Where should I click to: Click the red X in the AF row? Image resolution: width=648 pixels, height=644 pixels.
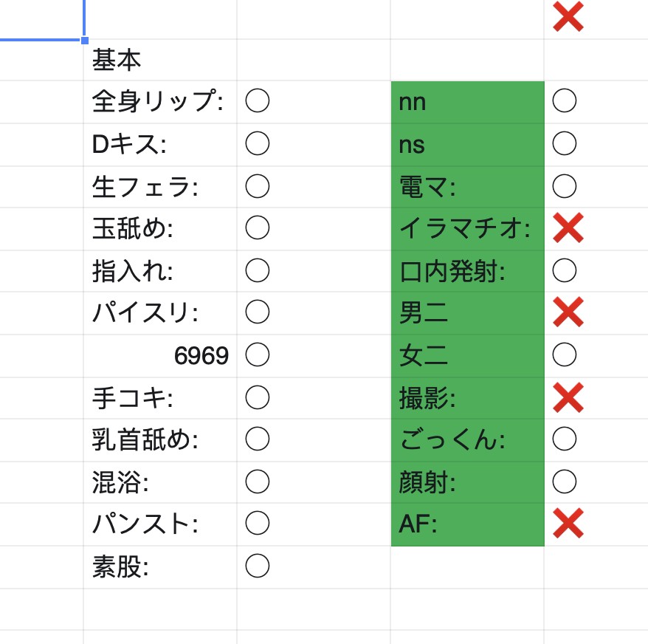[x=568, y=523]
